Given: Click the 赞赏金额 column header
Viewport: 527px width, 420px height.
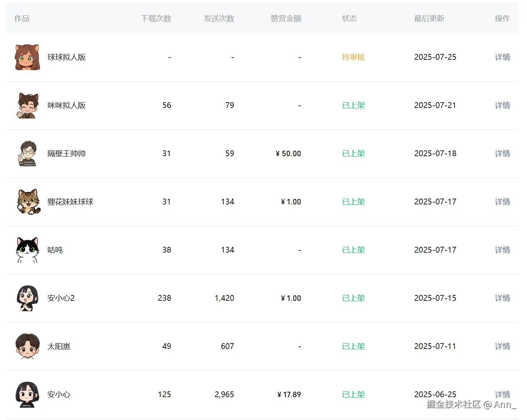Looking at the screenshot, I should coord(286,18).
